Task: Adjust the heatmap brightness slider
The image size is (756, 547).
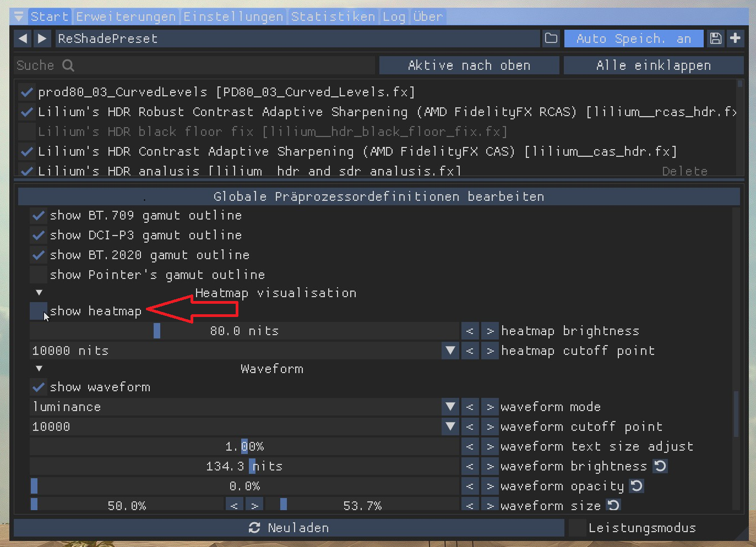Action: (157, 331)
